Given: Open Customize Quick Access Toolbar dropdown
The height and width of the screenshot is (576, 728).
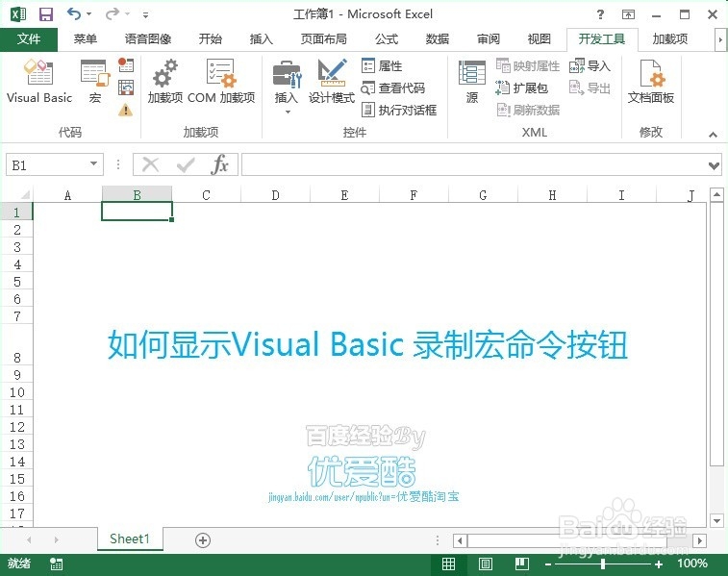Looking at the screenshot, I should point(146,14).
